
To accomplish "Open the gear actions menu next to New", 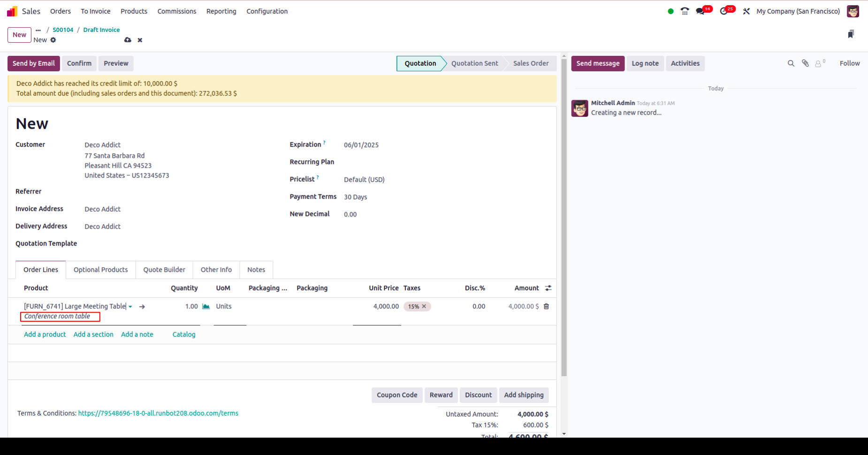I will tap(53, 40).
